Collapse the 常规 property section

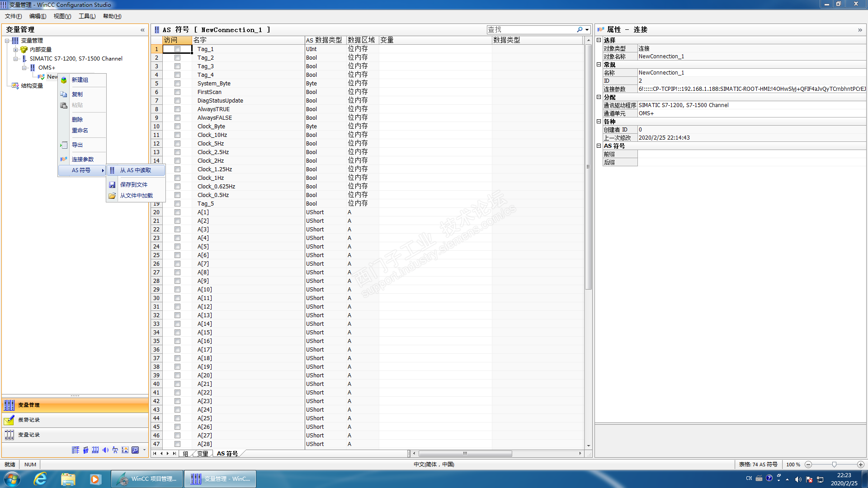(599, 65)
